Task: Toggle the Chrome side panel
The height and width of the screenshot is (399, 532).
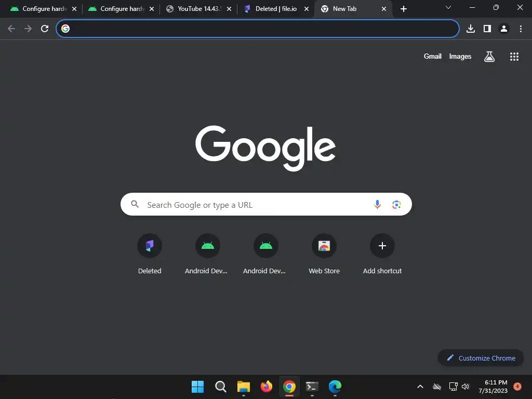Action: click(x=487, y=29)
